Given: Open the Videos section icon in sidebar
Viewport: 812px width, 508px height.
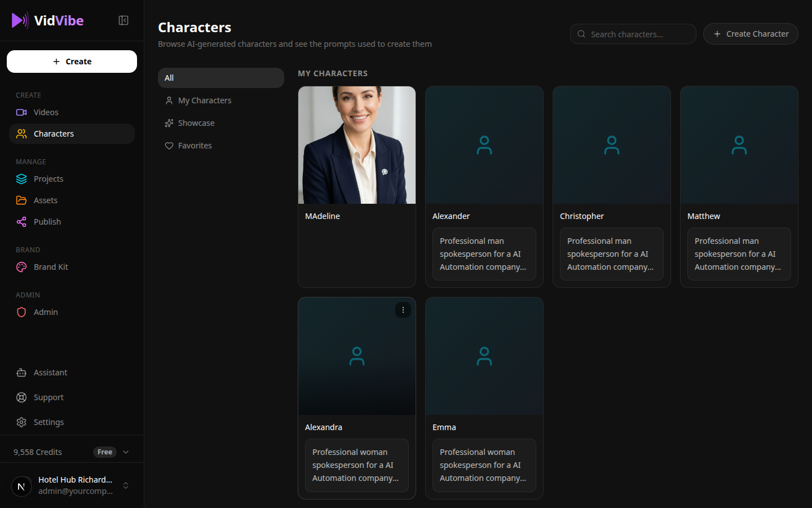Looking at the screenshot, I should pos(23,112).
